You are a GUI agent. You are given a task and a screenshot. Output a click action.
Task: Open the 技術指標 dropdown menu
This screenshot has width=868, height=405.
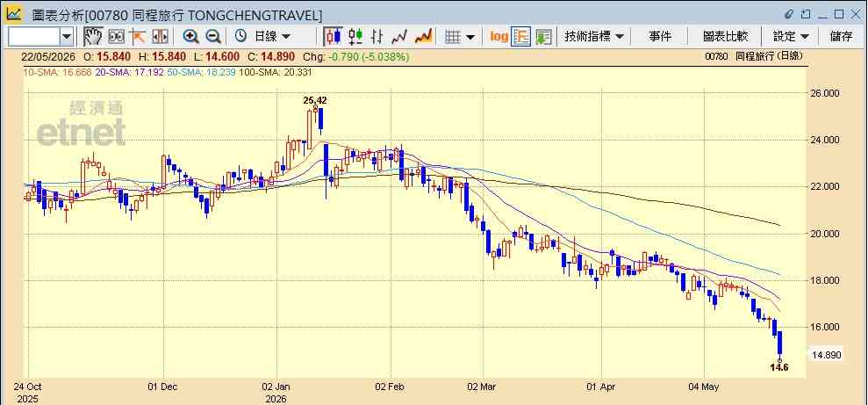point(594,37)
